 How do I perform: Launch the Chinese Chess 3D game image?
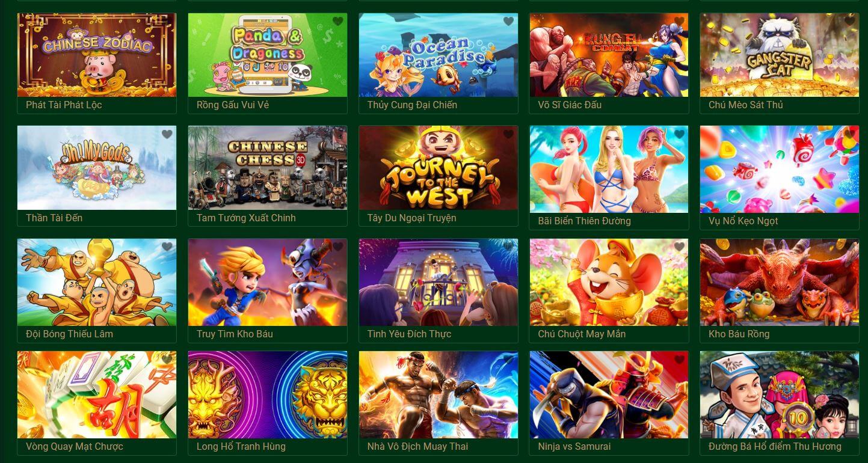[x=268, y=168]
